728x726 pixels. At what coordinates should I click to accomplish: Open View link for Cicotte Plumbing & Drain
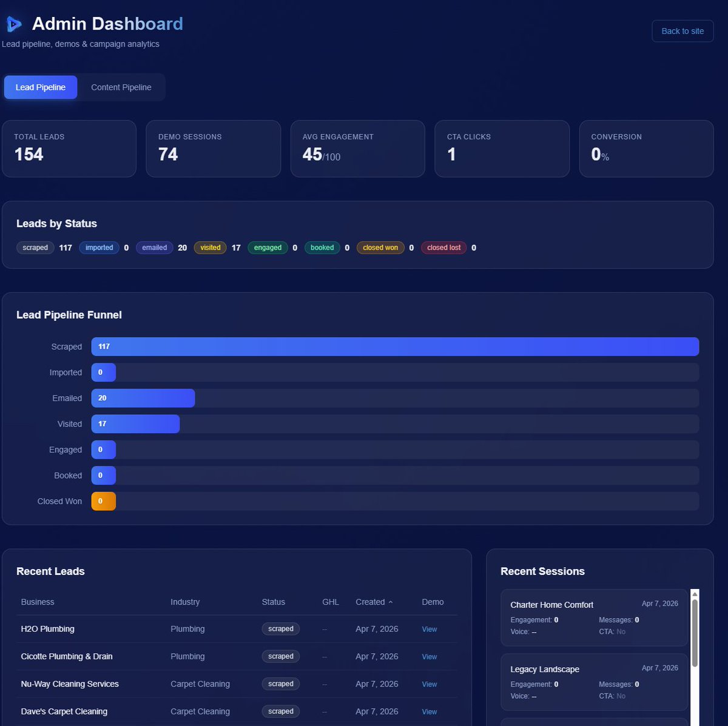click(430, 657)
